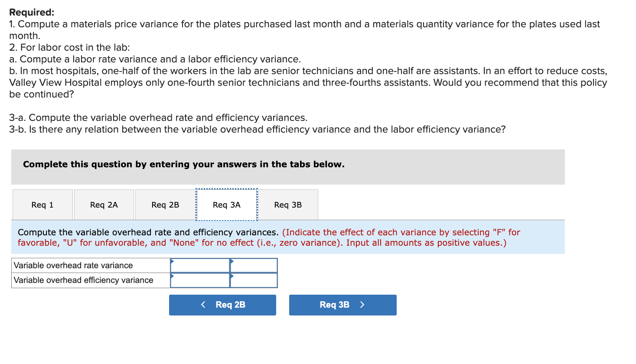The width and height of the screenshot is (636, 364).
Task: Click the amount field for variable overhead rate variance
Action: [199, 265]
